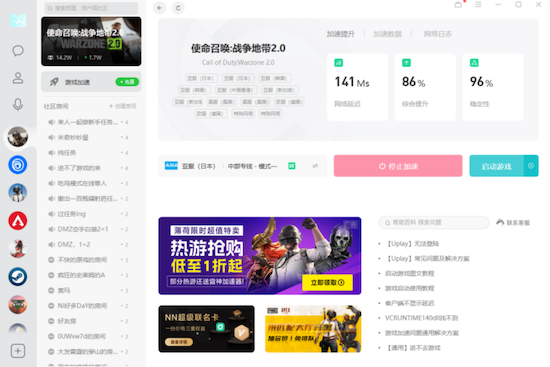Viewport: 550px width, 367px height.
Task: Switch to the 网络日志 tab
Action: (437, 34)
